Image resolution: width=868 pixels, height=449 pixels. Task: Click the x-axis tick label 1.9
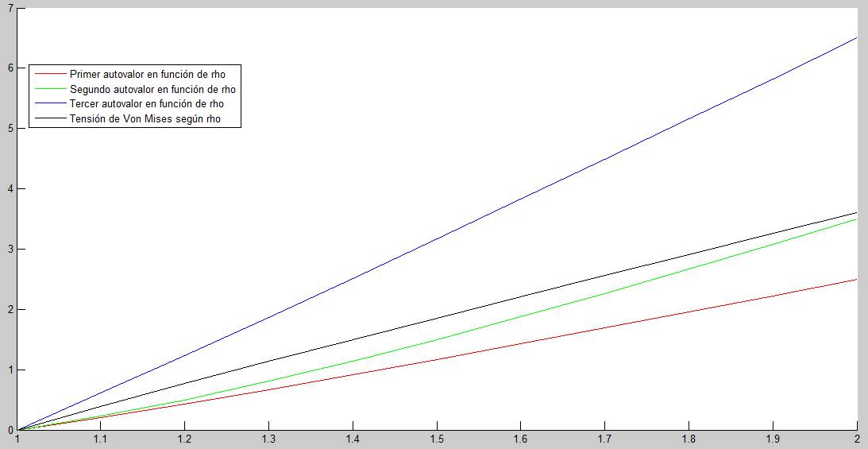[773, 439]
